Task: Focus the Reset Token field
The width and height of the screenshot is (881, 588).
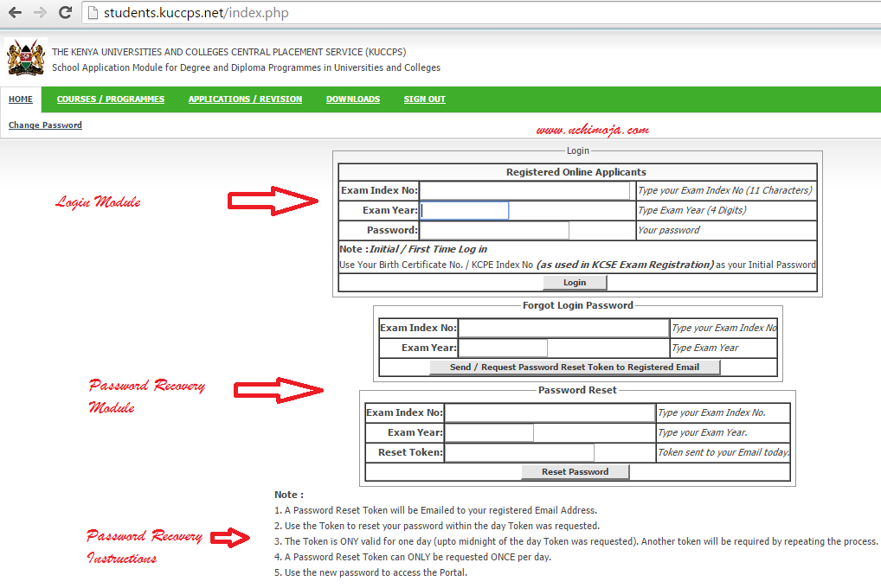Action: tap(519, 452)
